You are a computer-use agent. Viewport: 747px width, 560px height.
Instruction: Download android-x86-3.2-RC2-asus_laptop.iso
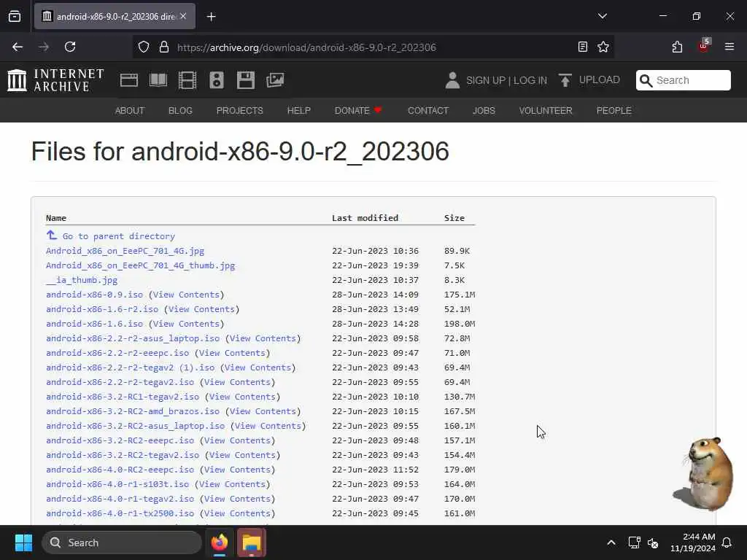(135, 426)
